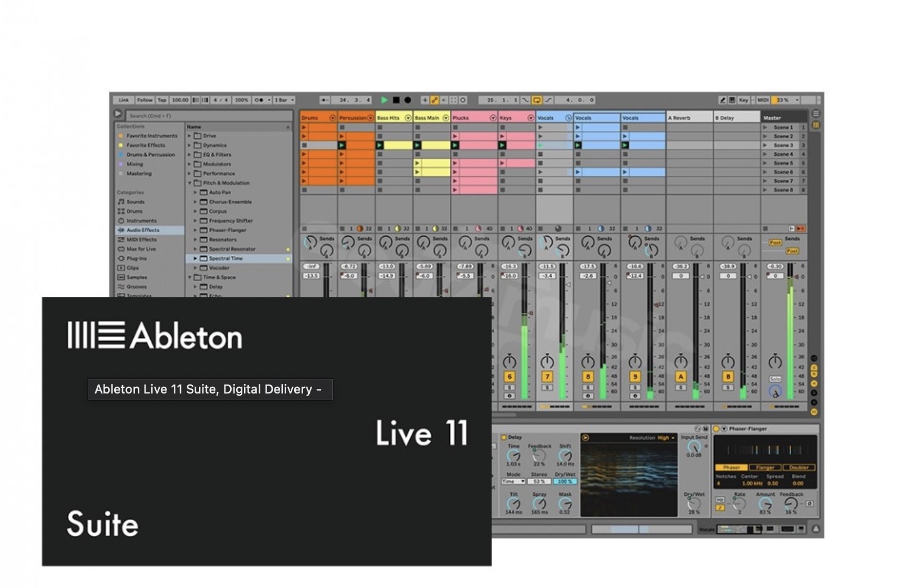Image resolution: width=911 pixels, height=588 pixels.
Task: Toggle the orange automation arm button
Action: pos(434,100)
